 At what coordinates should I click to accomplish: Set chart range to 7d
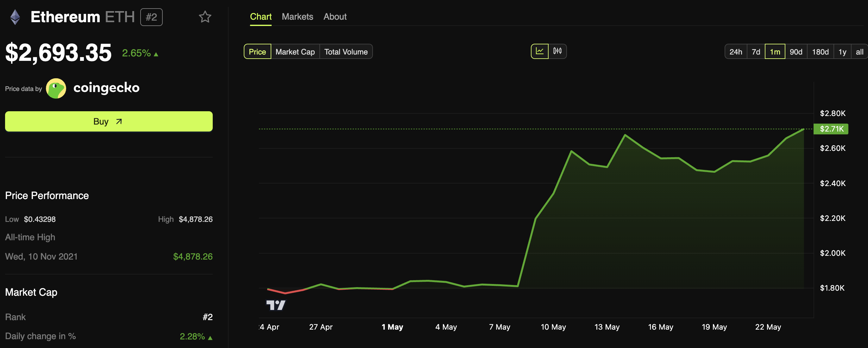tap(756, 52)
